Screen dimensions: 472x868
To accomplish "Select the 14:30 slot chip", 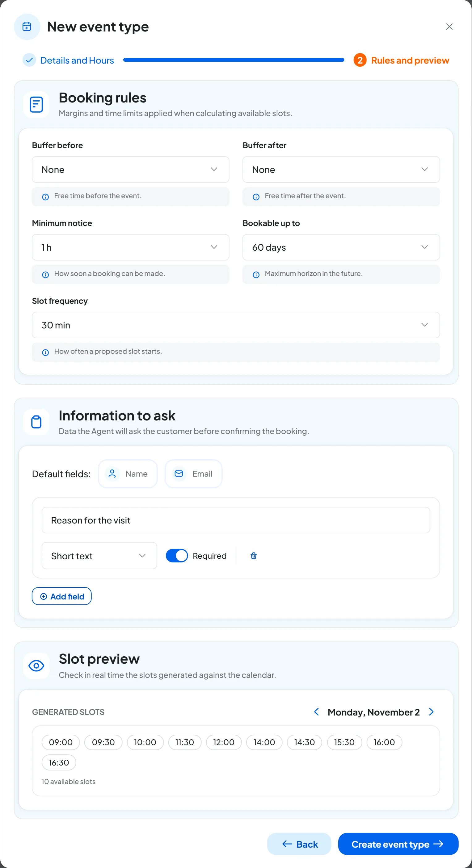I will [305, 742].
